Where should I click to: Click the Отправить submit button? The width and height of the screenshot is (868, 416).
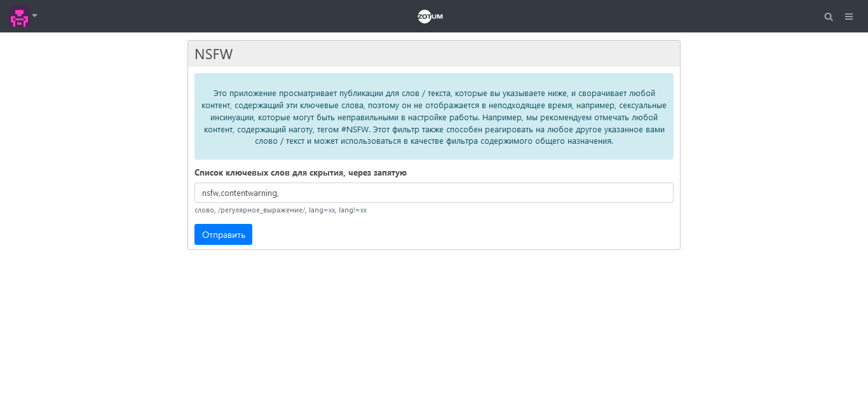coord(223,234)
